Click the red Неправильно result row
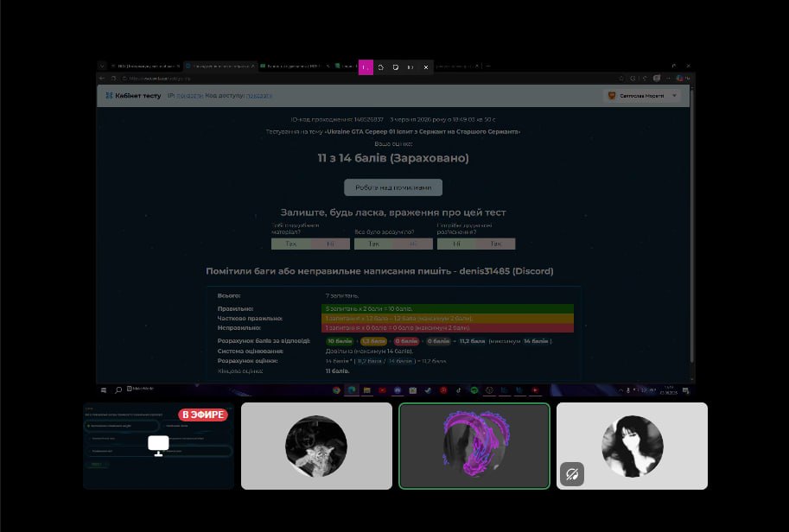 [x=448, y=328]
